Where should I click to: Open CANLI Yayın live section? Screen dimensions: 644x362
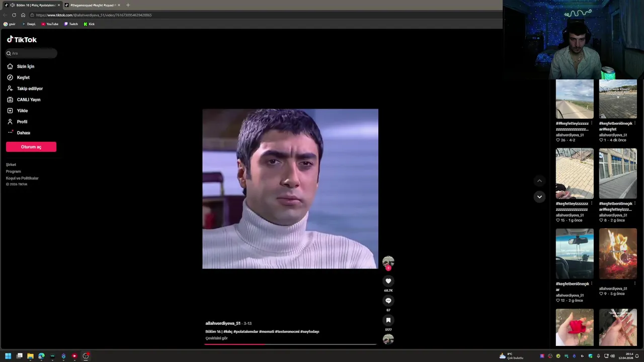coord(23,100)
